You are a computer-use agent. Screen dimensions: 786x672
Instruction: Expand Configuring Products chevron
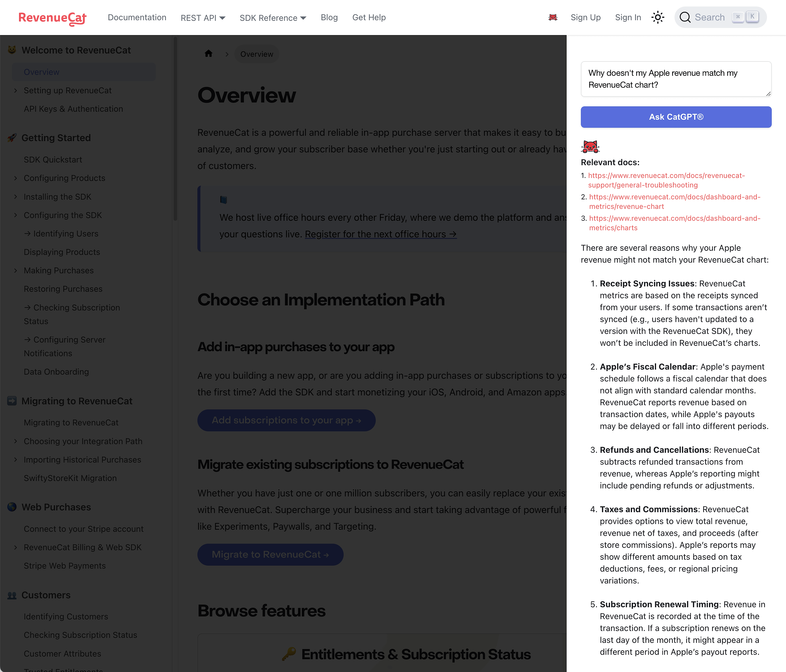point(15,178)
